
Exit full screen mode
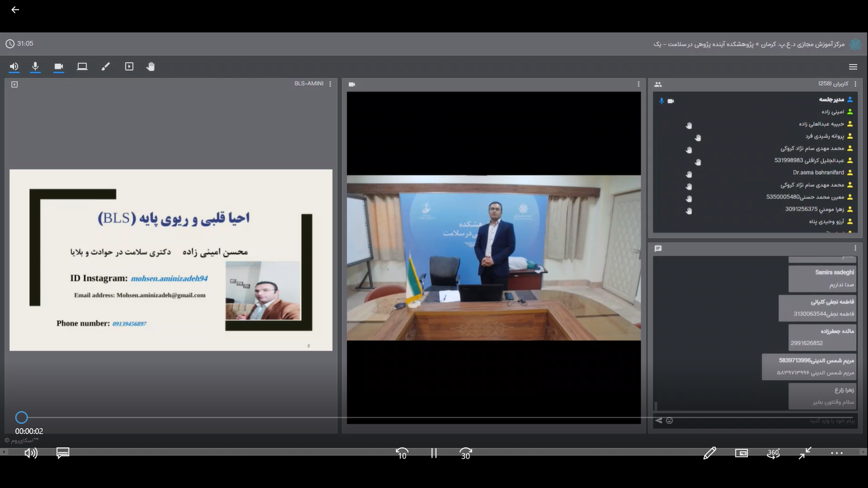(x=805, y=453)
